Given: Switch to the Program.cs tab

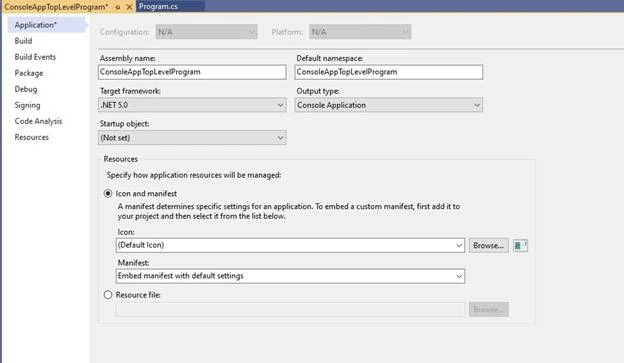Looking at the screenshot, I should (158, 6).
